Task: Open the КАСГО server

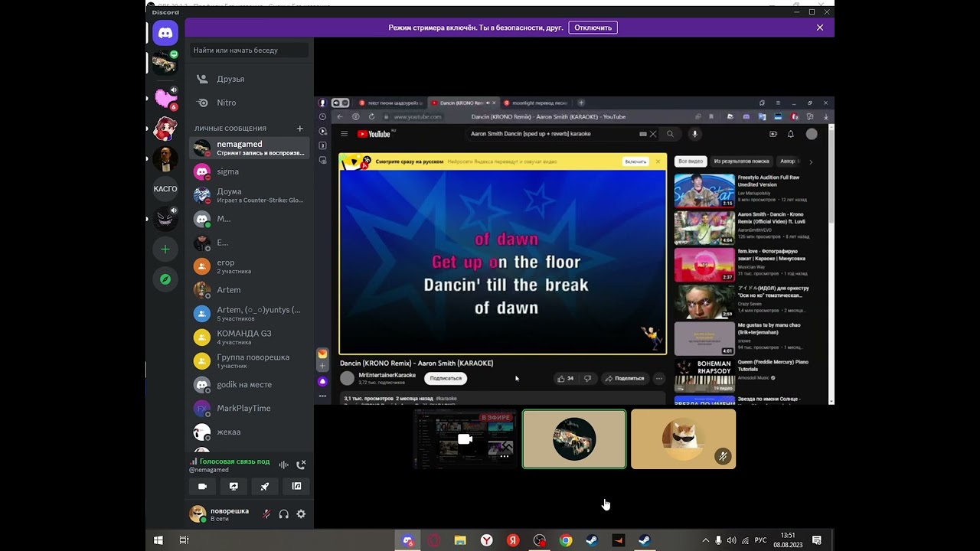Action: point(165,189)
